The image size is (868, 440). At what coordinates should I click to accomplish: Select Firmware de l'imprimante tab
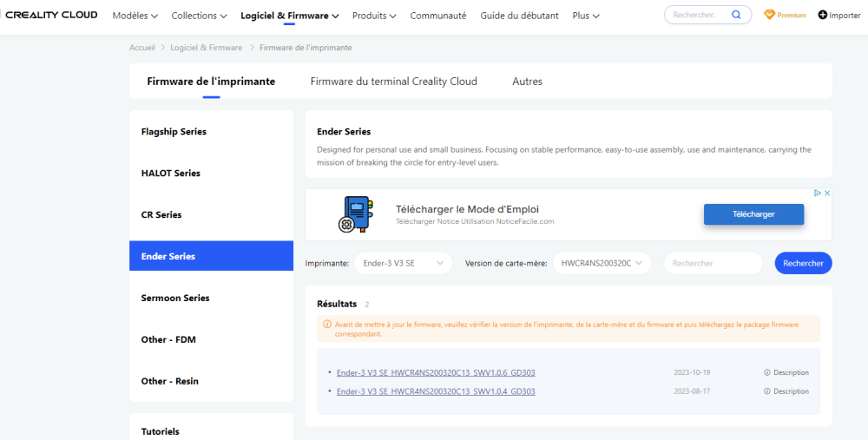click(x=211, y=82)
